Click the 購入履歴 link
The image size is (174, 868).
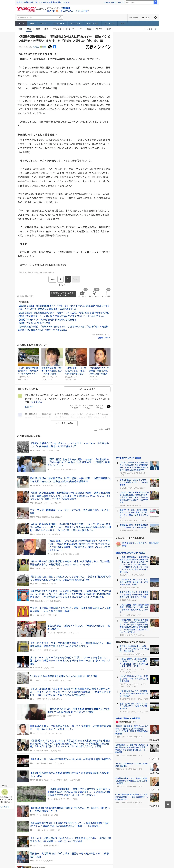(x=146, y=18)
